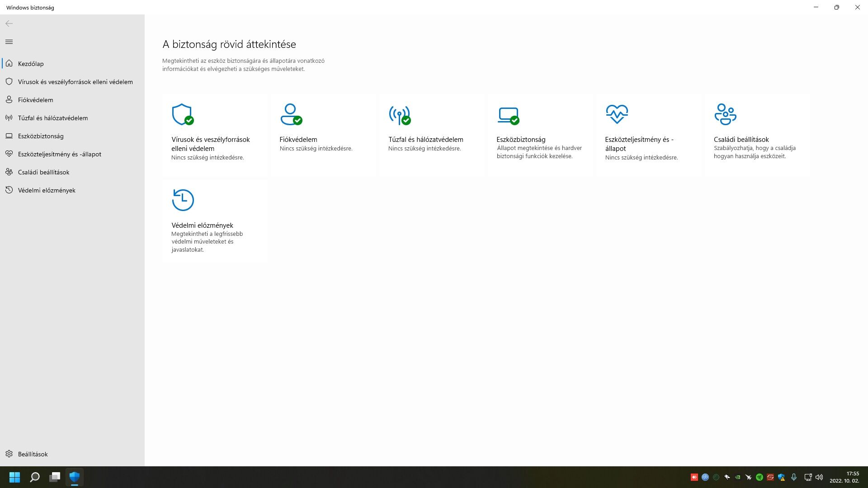Click the person icon beside Fiókvédelem in sidebar
Screen dimensions: 868x488
(x=9, y=99)
